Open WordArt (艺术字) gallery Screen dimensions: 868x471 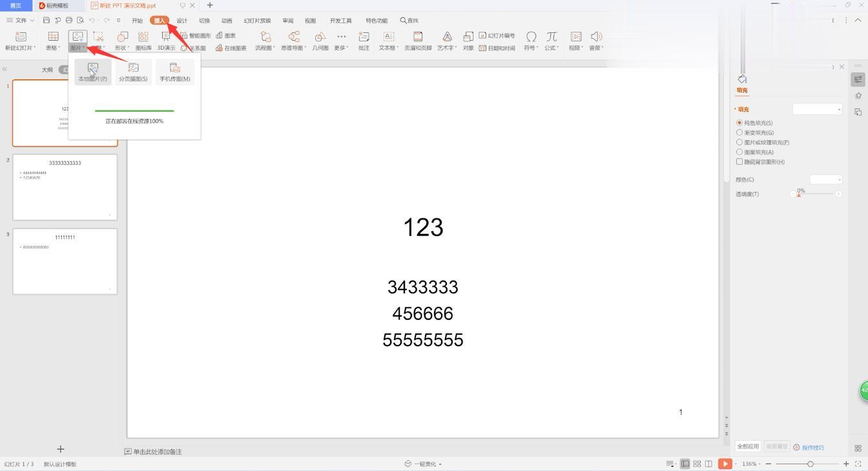pyautogui.click(x=447, y=41)
